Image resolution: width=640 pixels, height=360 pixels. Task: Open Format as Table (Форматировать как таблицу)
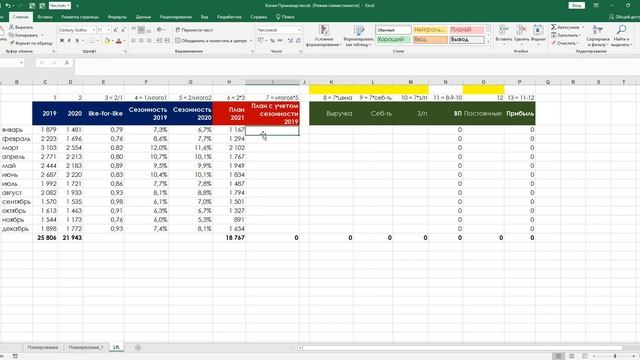358,36
